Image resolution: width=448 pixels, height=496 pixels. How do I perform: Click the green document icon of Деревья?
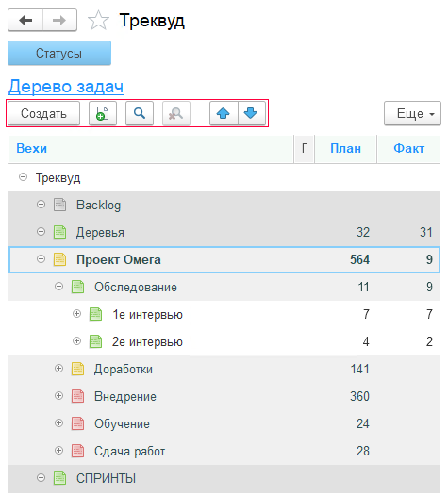[59, 232]
